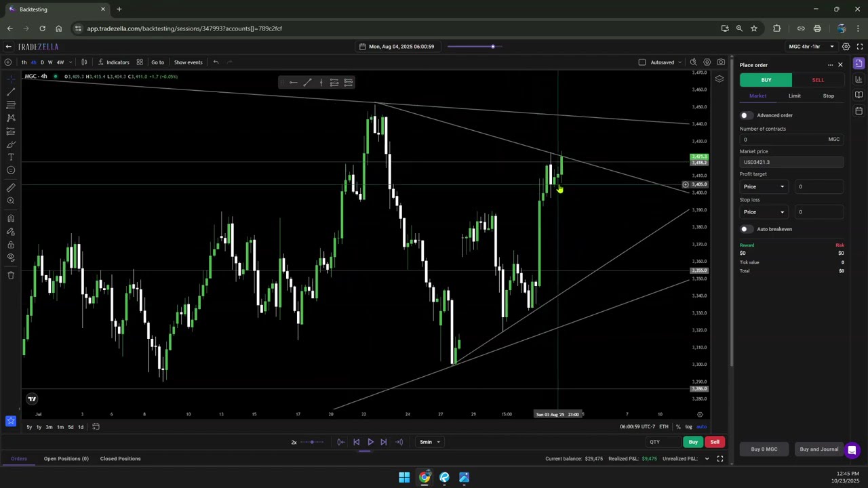Pick vertical line in floating toolbar
Viewport: 868px width, 488px height.
[x=321, y=83]
